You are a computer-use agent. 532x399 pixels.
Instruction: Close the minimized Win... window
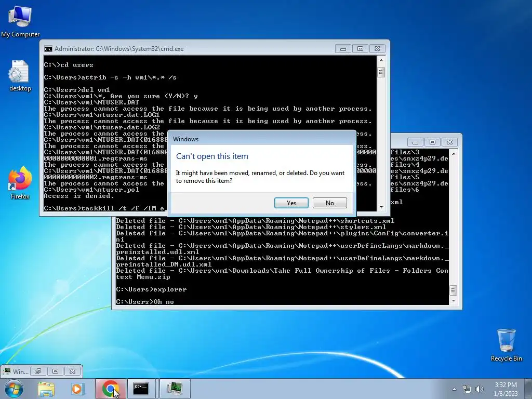(x=72, y=371)
